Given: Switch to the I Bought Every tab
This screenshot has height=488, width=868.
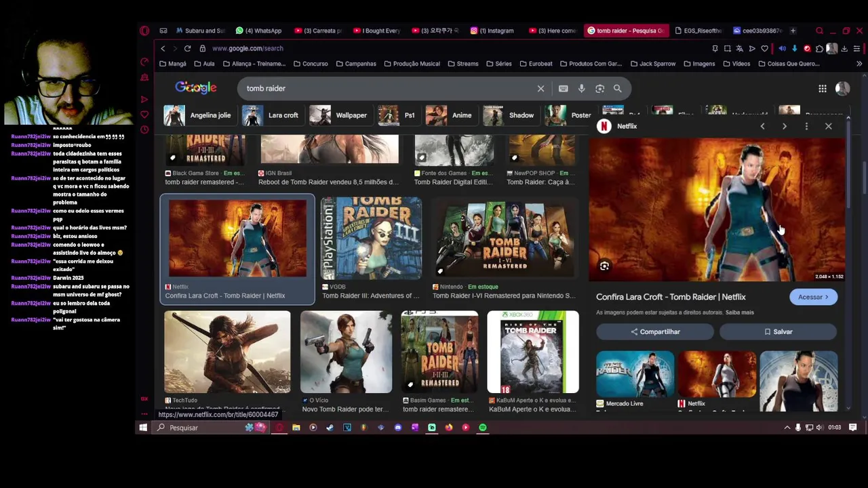Looking at the screenshot, I should click(x=376, y=30).
